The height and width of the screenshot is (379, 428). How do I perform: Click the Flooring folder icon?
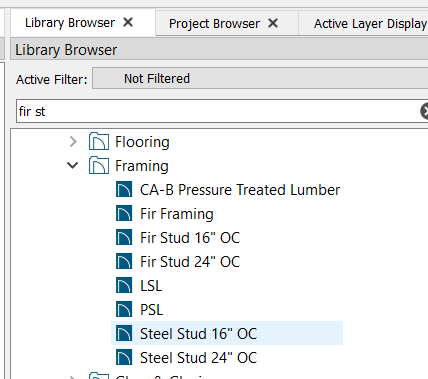click(99, 142)
